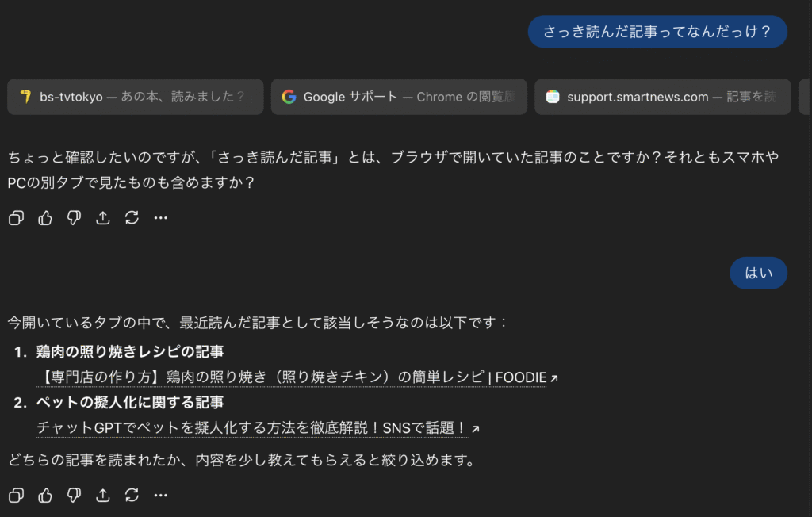Open three-dot menu under the article list reply
Screen dimensions: 812x517
pos(161,496)
